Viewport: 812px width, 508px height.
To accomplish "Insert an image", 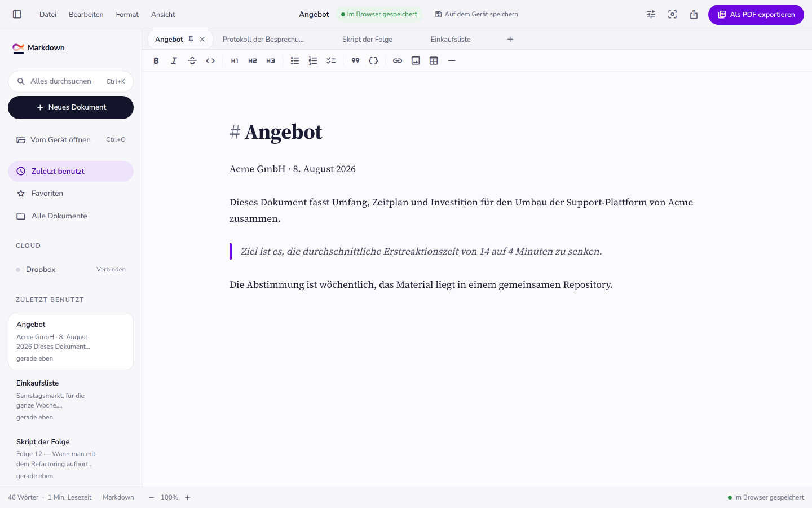I will (x=416, y=61).
